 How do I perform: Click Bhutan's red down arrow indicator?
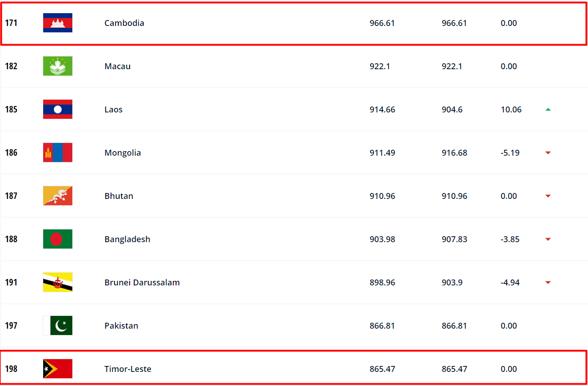tap(548, 196)
